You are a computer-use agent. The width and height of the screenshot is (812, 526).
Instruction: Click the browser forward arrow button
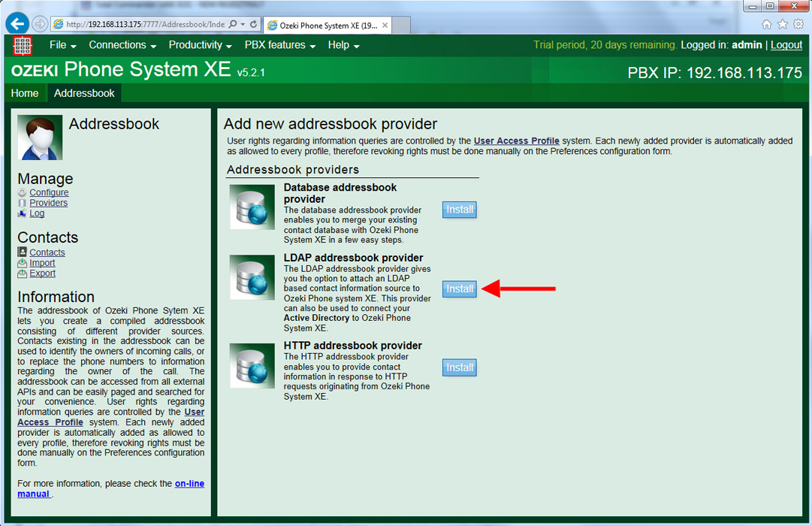[40, 24]
